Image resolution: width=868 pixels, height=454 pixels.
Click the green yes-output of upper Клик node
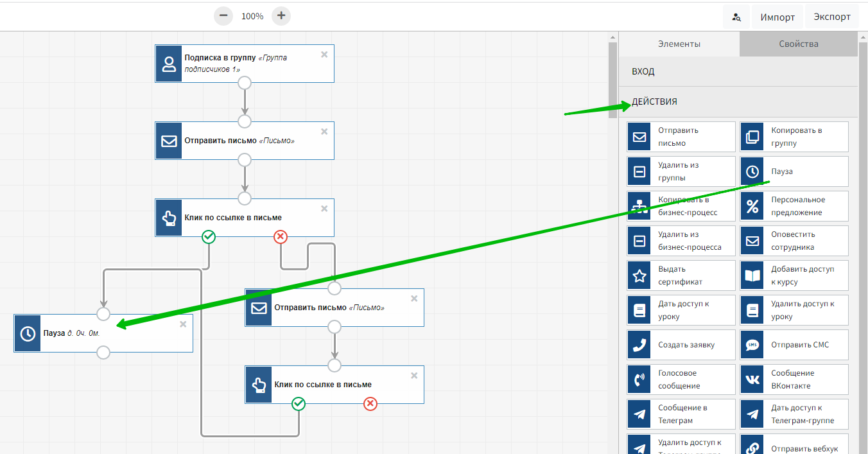(x=209, y=237)
